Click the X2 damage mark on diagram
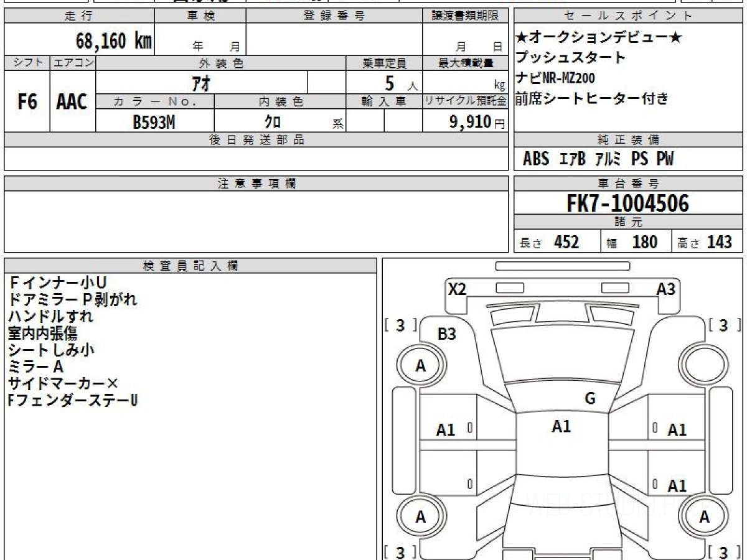Screen dimensions: 747x560 [458, 289]
